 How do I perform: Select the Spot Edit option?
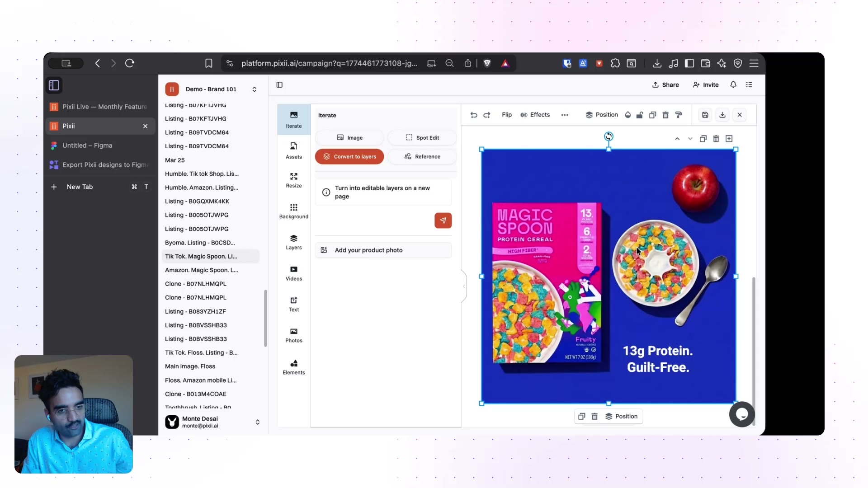[x=422, y=138]
